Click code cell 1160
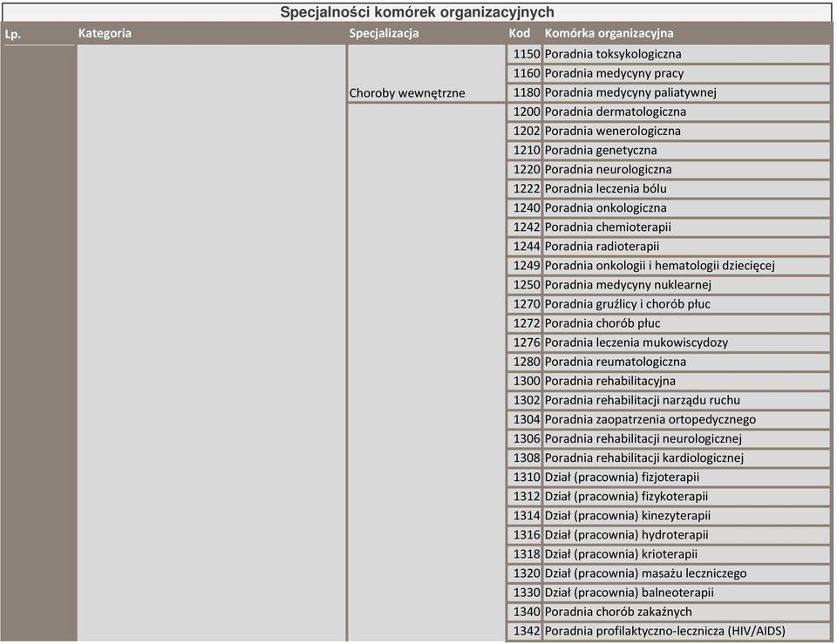This screenshot has width=837, height=644. click(x=524, y=73)
